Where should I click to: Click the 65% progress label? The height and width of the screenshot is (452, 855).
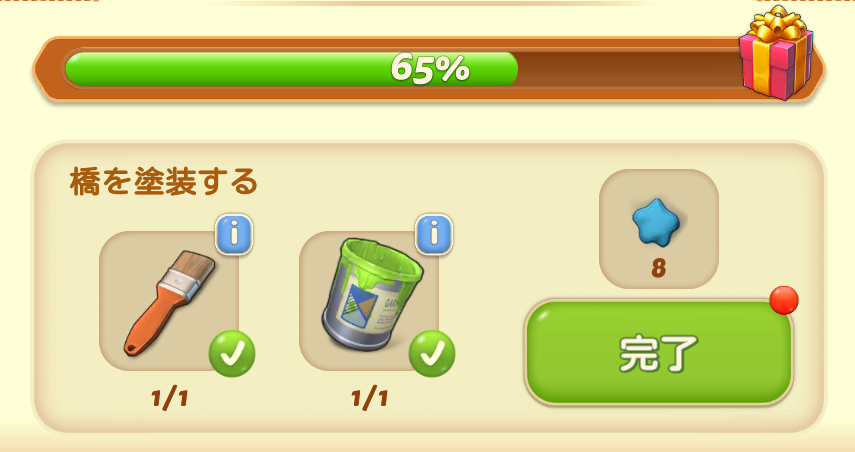point(430,68)
